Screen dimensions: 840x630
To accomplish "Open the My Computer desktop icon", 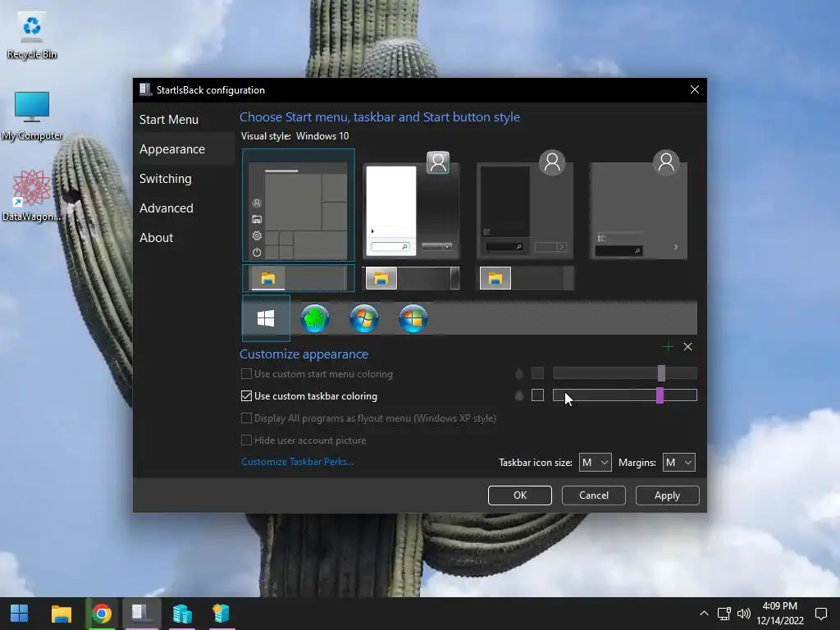I will [x=32, y=116].
